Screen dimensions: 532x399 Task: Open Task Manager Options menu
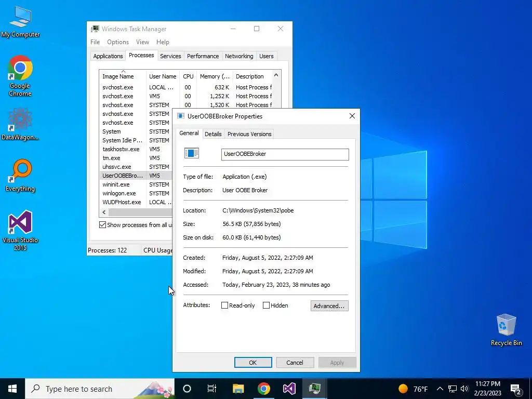(x=118, y=42)
